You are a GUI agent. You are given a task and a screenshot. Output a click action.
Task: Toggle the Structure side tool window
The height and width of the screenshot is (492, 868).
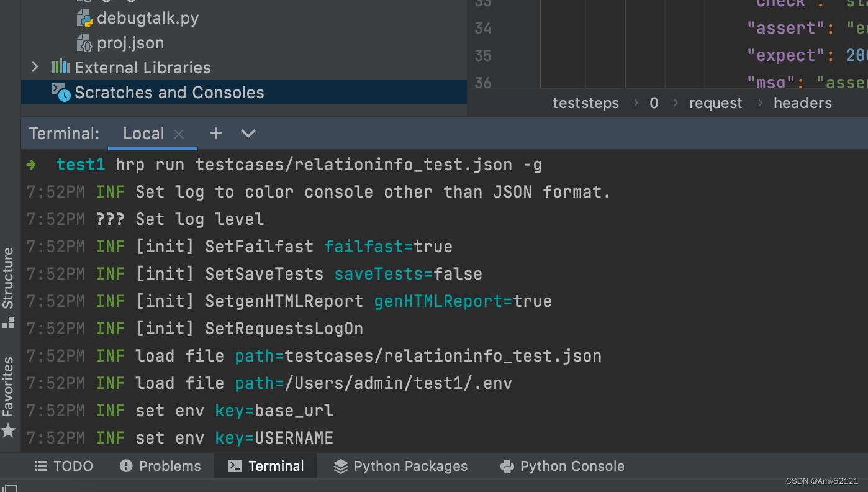coord(8,287)
